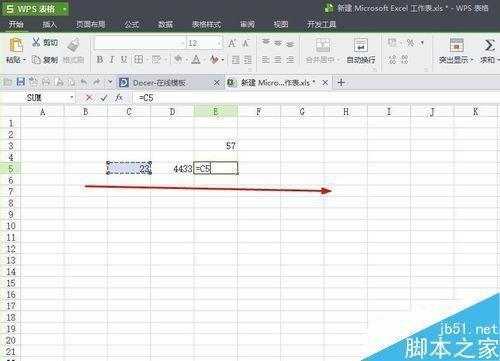Select the Format Painter brush icon

tap(74, 45)
